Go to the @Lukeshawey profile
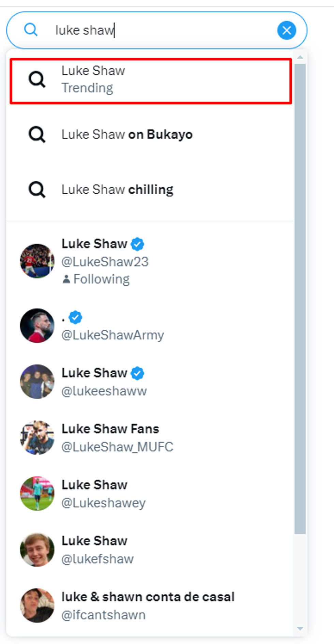This screenshot has height=644, width=334. coord(103,494)
